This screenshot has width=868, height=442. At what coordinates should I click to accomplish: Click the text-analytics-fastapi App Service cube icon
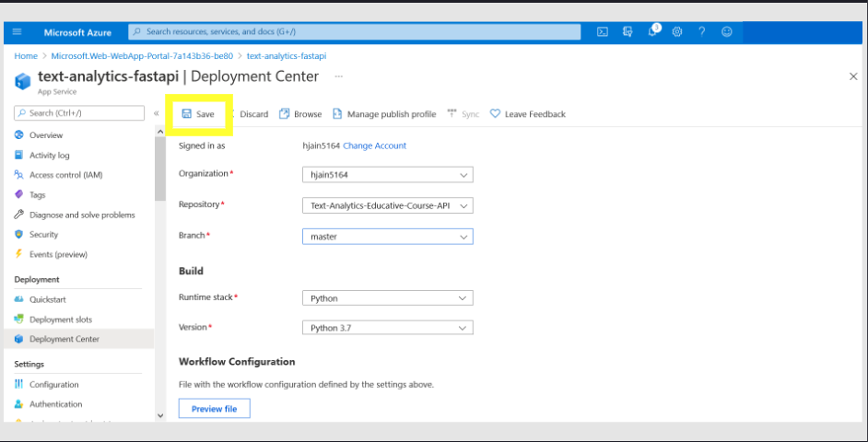(x=23, y=81)
